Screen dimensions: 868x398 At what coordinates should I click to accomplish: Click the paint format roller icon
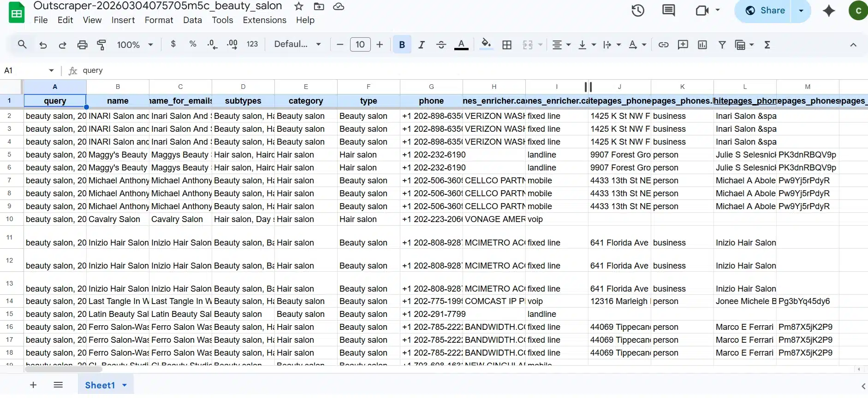pyautogui.click(x=101, y=45)
